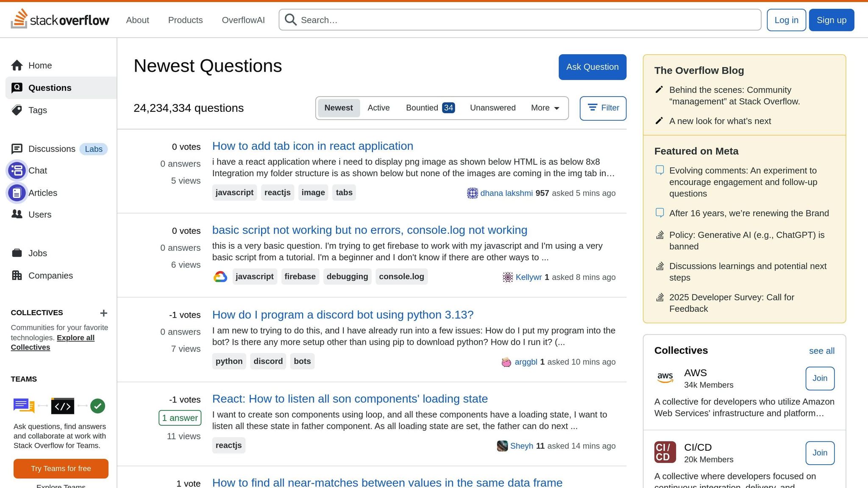
Task: Open Chat from the sidebar icon
Action: [17, 170]
